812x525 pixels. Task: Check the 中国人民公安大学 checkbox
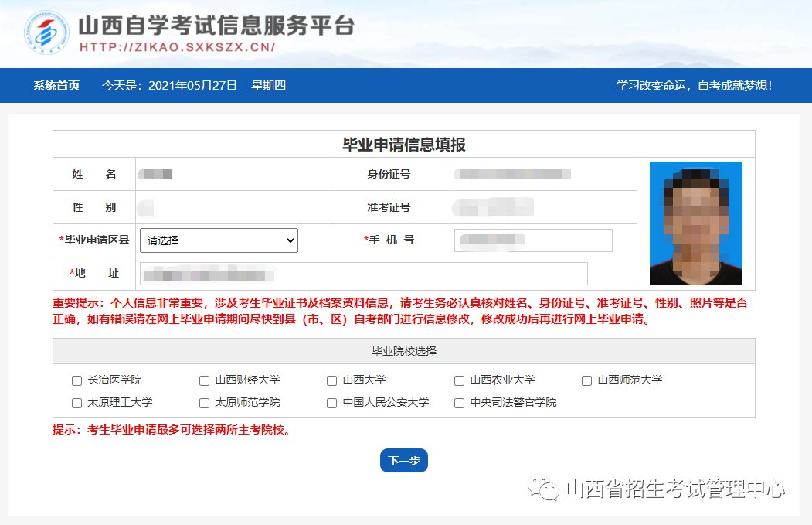331,403
